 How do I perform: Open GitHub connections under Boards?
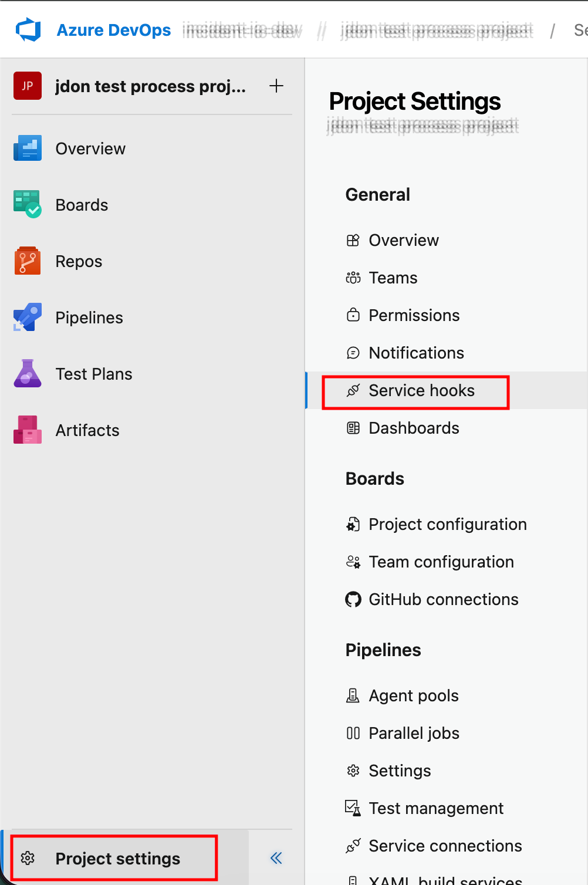[443, 600]
